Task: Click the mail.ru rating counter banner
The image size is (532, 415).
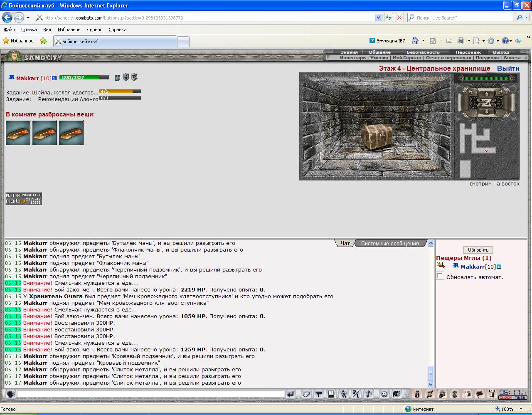Action: click(x=24, y=198)
